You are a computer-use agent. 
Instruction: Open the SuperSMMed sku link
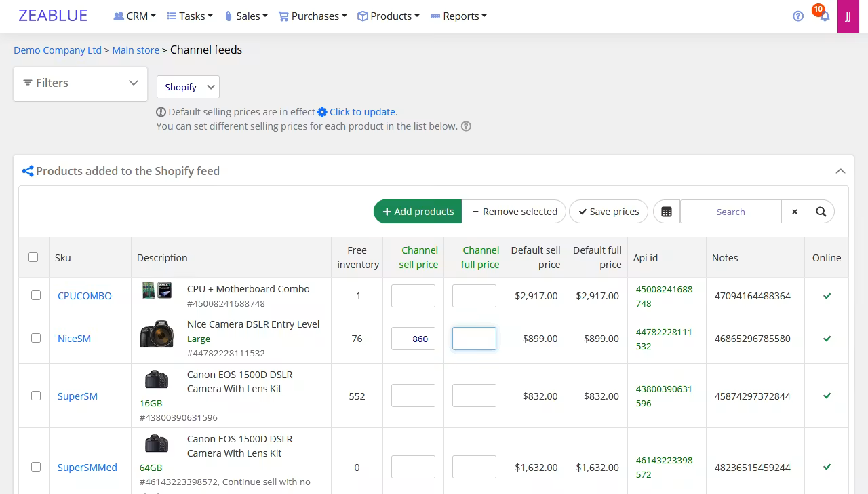point(87,468)
